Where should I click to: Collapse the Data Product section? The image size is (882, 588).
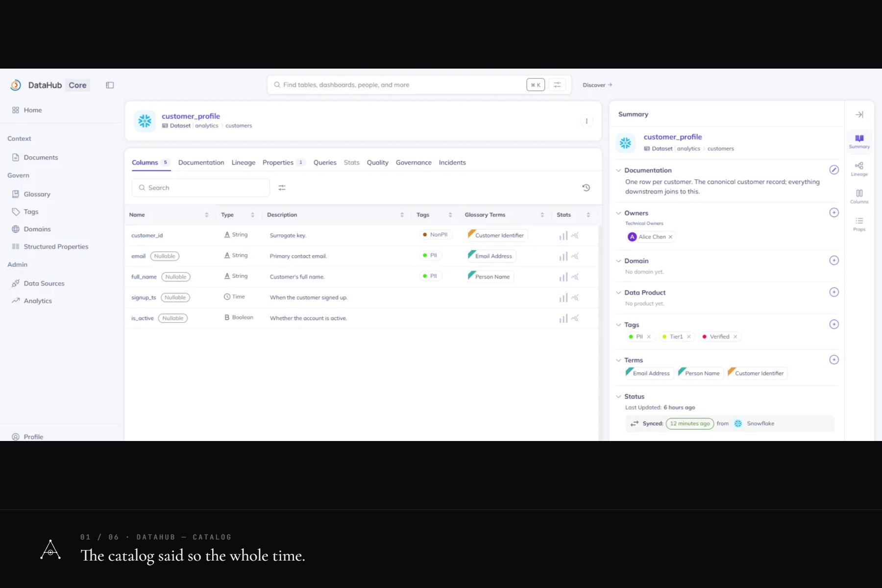click(618, 293)
